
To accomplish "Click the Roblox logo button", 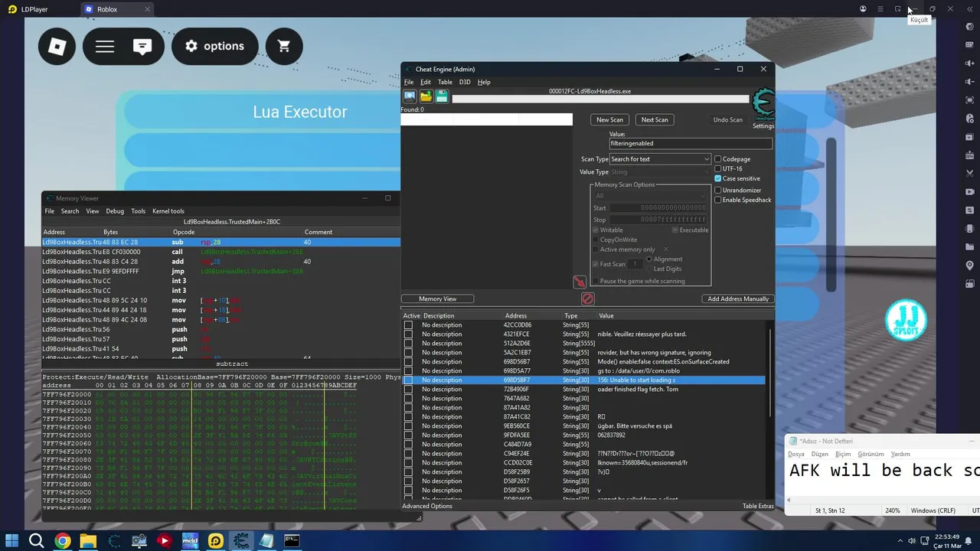I will click(x=57, y=47).
